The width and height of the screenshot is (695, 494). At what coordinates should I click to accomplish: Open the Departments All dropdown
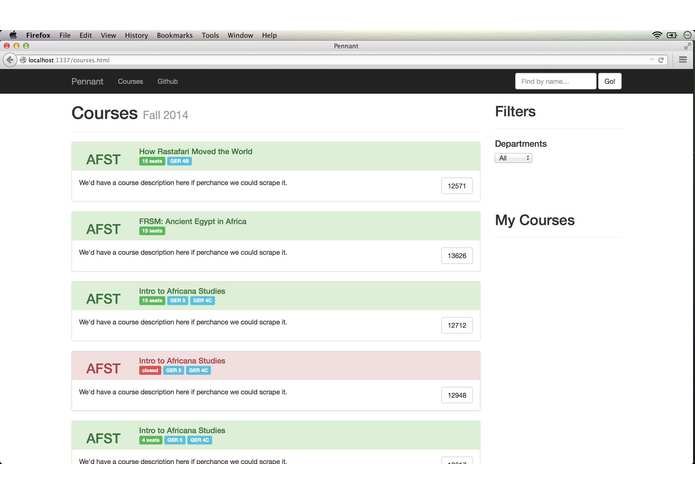(x=514, y=158)
